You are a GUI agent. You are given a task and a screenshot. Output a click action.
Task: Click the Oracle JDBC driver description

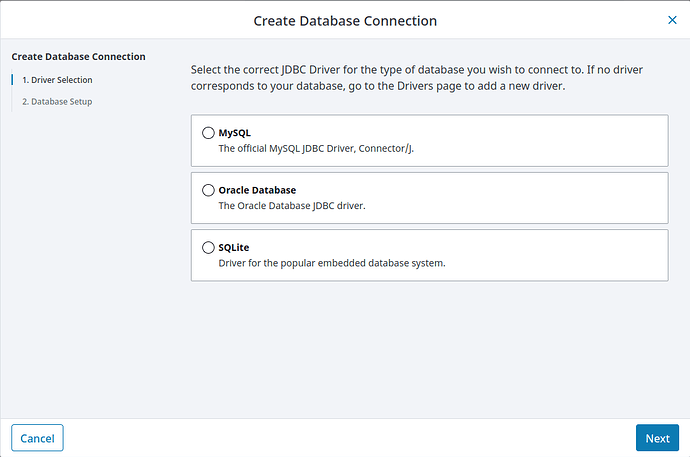(x=293, y=206)
